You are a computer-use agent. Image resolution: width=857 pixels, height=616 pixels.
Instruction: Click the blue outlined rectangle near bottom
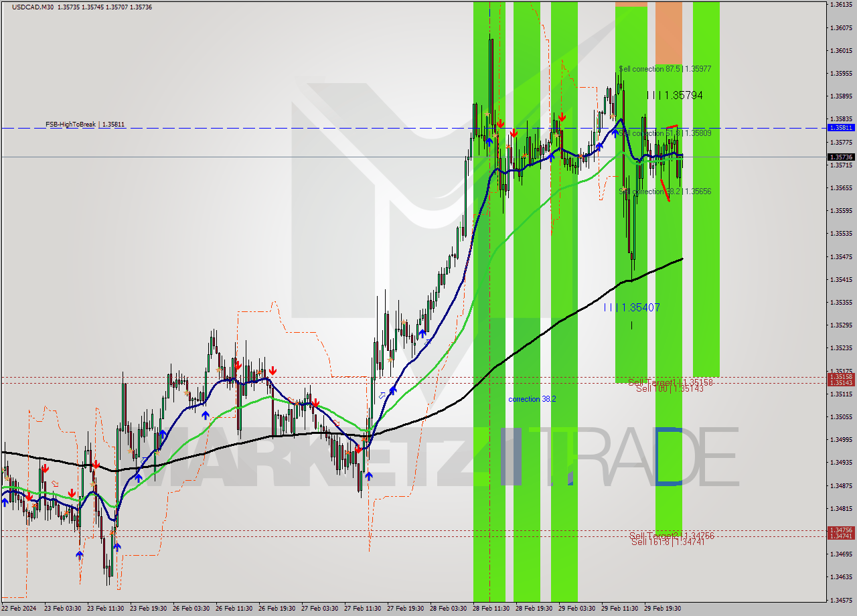pyautogui.click(x=669, y=455)
